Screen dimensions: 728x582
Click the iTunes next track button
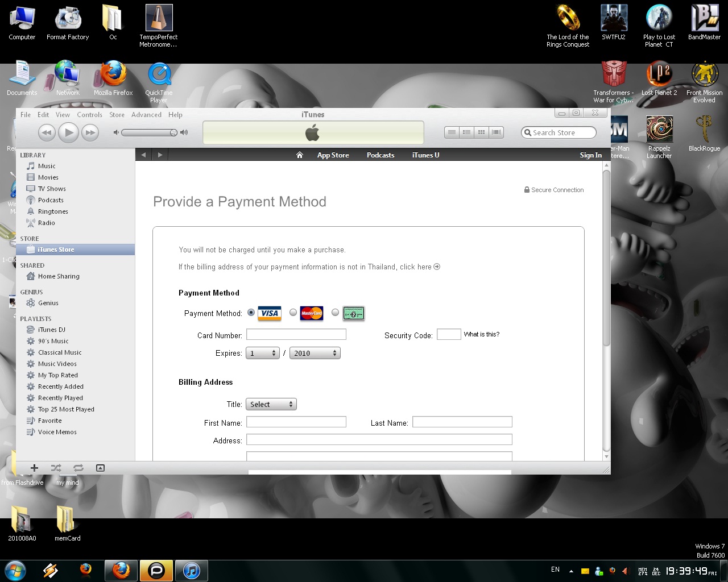(90, 132)
